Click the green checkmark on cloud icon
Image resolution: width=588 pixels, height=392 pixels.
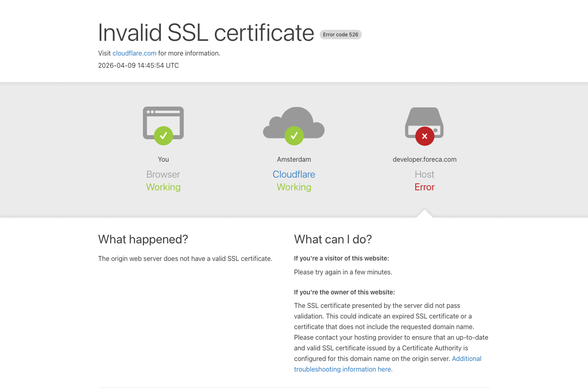point(294,136)
